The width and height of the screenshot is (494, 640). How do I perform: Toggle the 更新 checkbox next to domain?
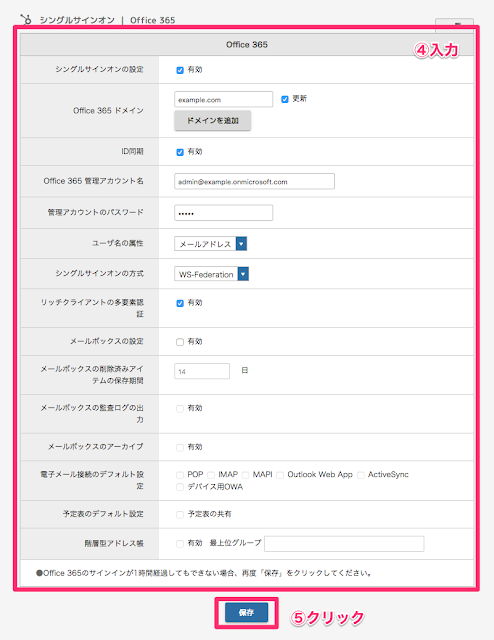(x=285, y=99)
